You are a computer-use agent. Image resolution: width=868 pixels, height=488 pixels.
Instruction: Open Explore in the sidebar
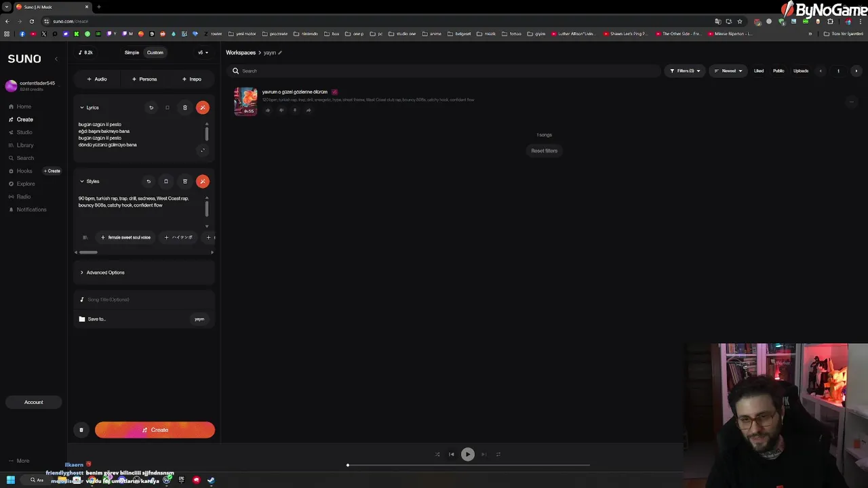pos(22,184)
